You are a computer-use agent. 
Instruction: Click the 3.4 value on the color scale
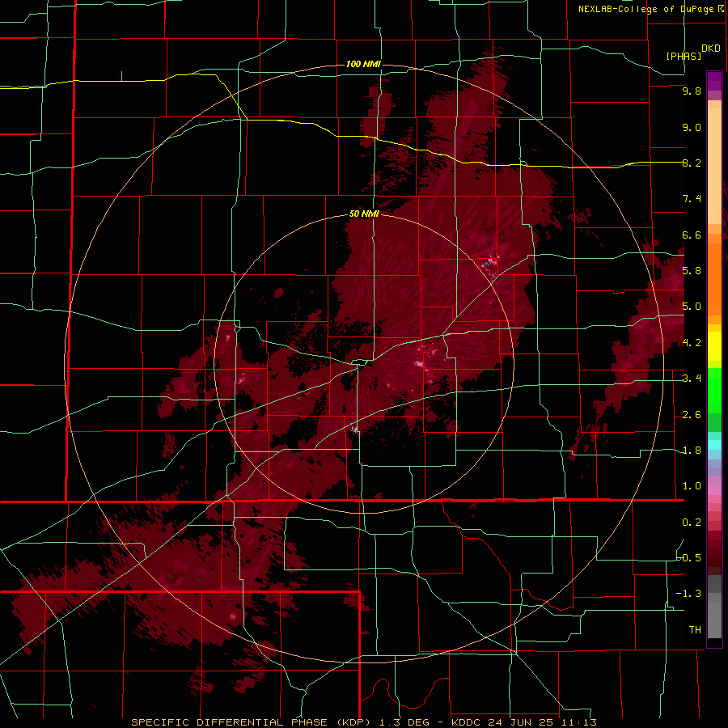point(692,379)
